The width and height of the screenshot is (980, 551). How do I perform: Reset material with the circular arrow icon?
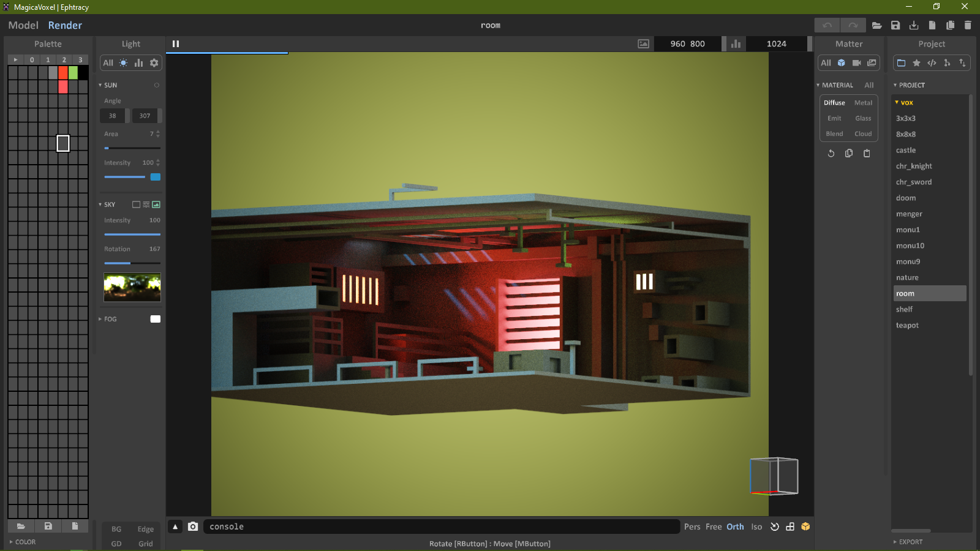[x=831, y=153]
